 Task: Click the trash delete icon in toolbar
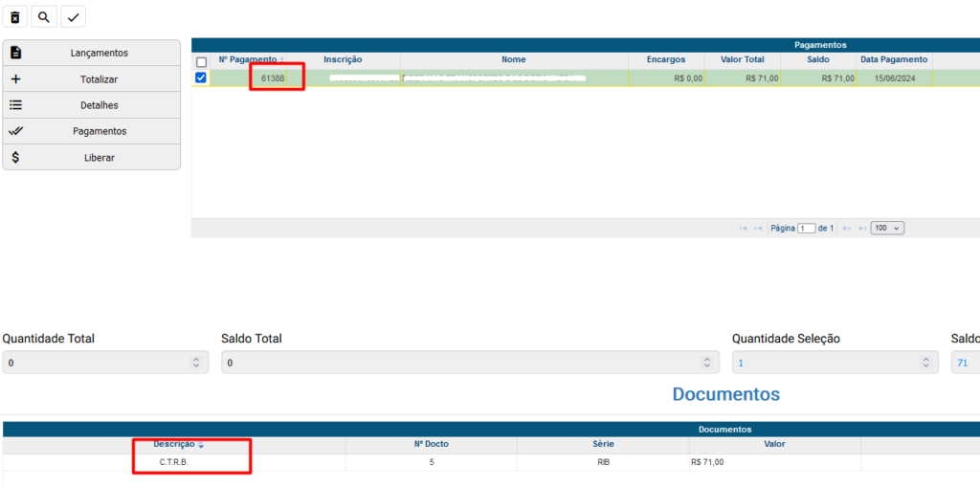point(15,17)
